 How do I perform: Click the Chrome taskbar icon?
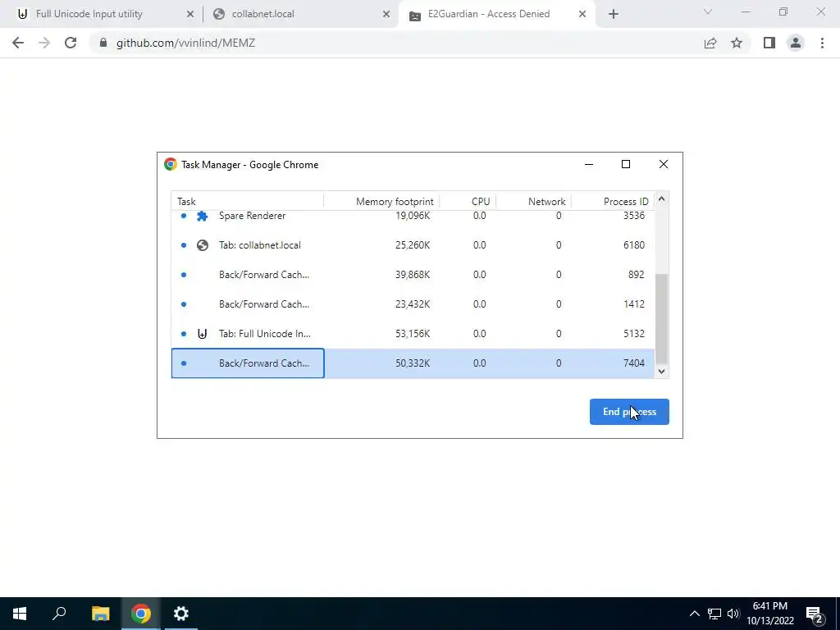(141, 614)
